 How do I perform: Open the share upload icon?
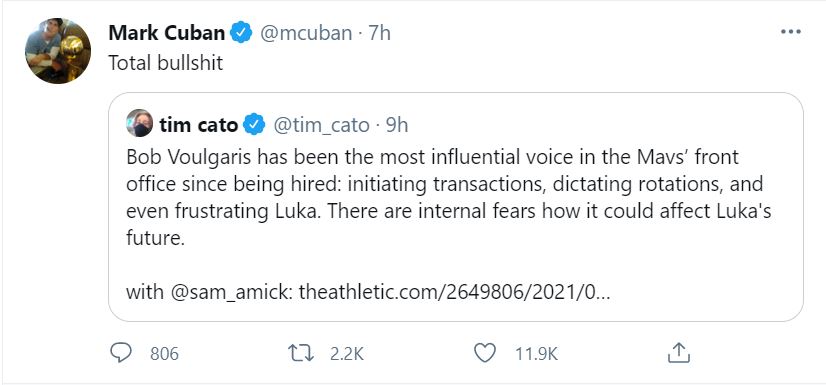coord(678,353)
